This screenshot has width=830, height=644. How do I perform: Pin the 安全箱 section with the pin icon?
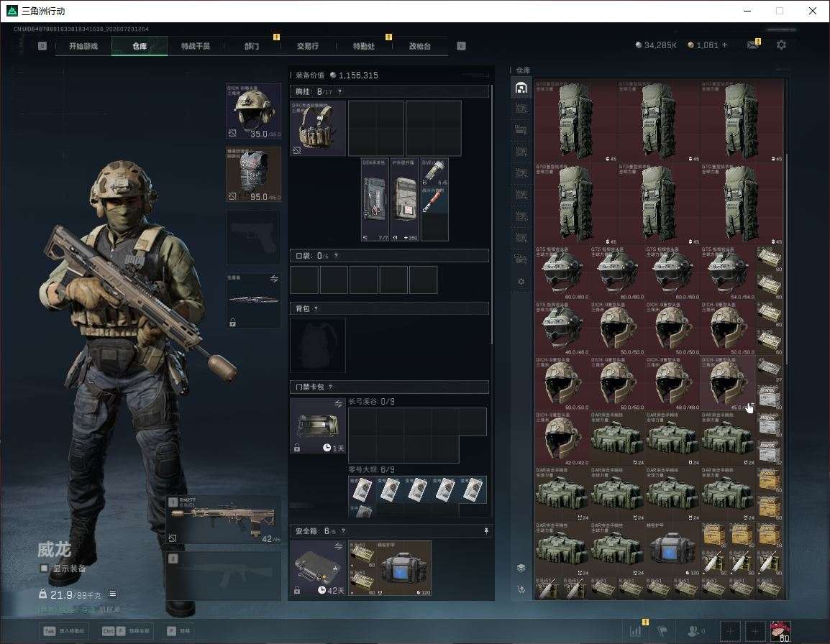point(486,530)
